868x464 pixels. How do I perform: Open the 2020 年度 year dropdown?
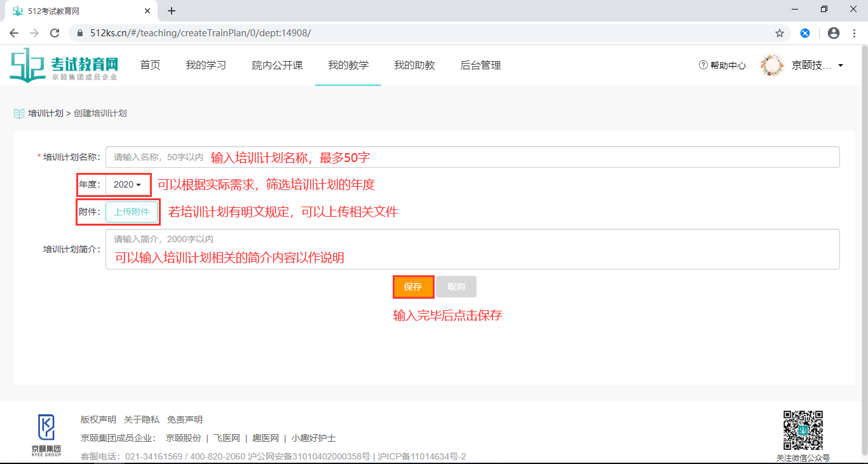tap(128, 184)
